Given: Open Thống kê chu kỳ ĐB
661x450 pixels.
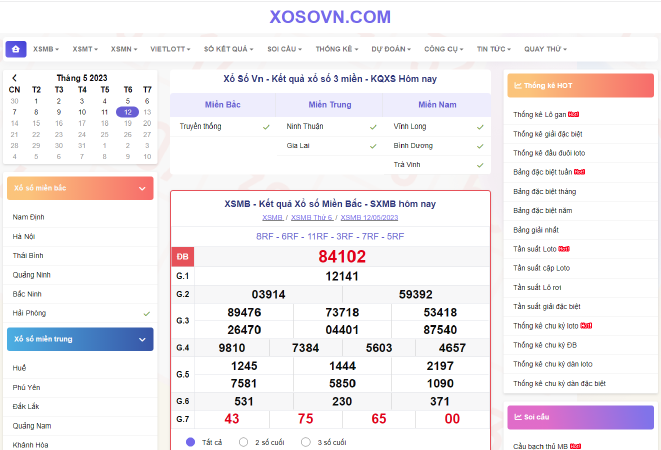Looking at the screenshot, I should pyautogui.click(x=545, y=345).
